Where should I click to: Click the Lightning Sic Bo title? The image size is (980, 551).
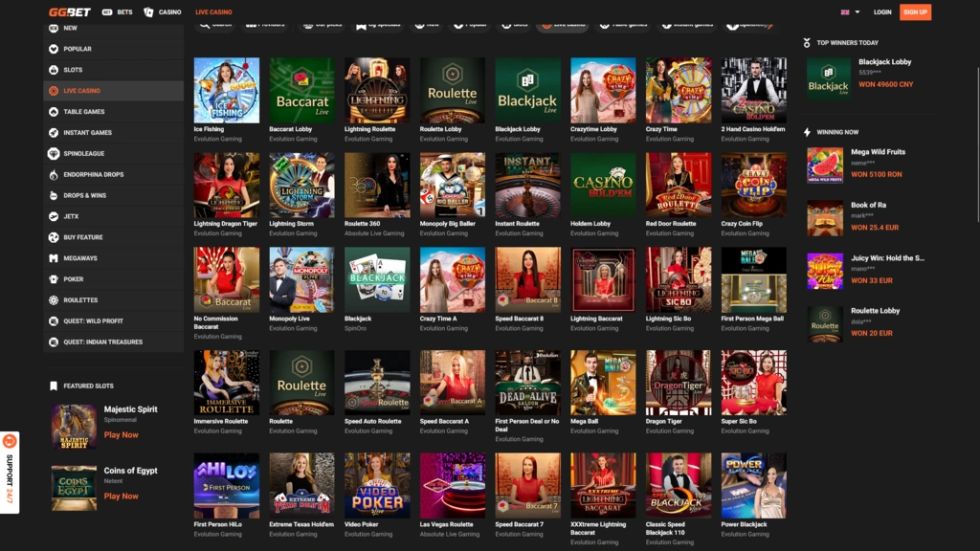pyautogui.click(x=668, y=319)
